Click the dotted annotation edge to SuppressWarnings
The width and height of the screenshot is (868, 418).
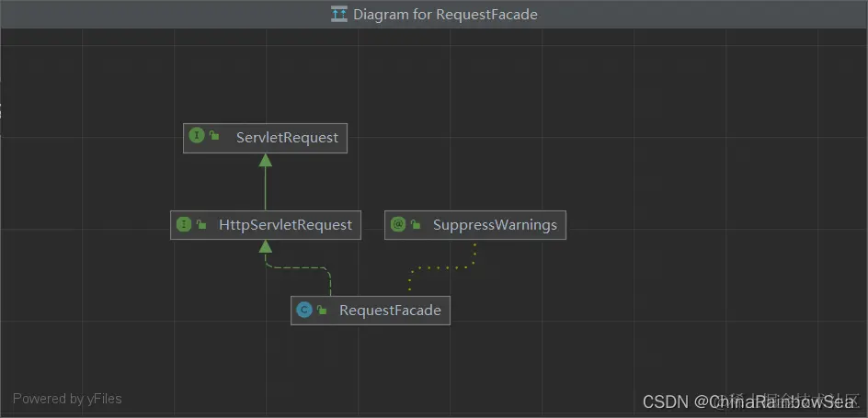(442, 267)
